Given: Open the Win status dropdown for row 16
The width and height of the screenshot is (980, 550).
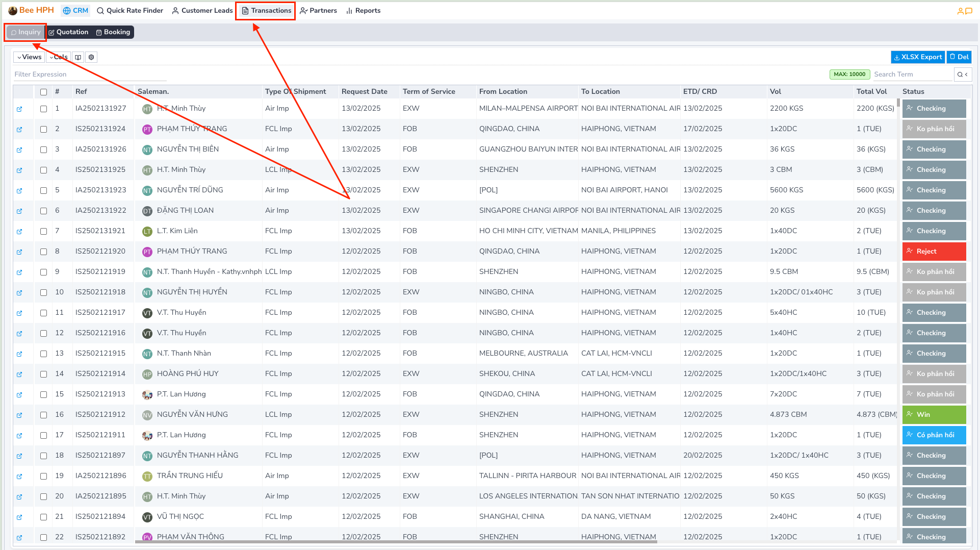Looking at the screenshot, I should pyautogui.click(x=934, y=415).
